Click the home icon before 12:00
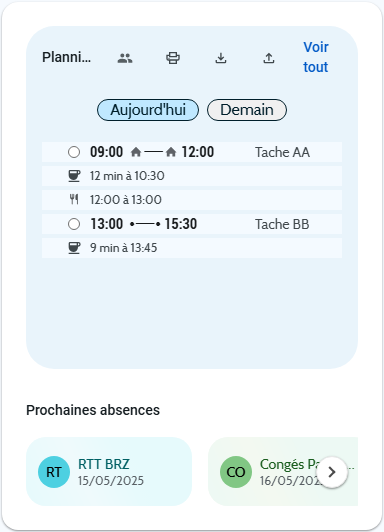The image size is (384, 532). [x=171, y=152]
